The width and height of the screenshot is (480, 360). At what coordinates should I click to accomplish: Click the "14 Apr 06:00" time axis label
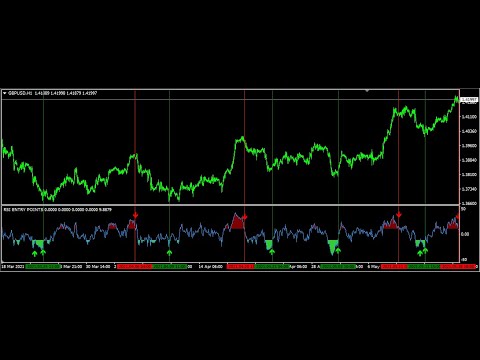pos(210,267)
